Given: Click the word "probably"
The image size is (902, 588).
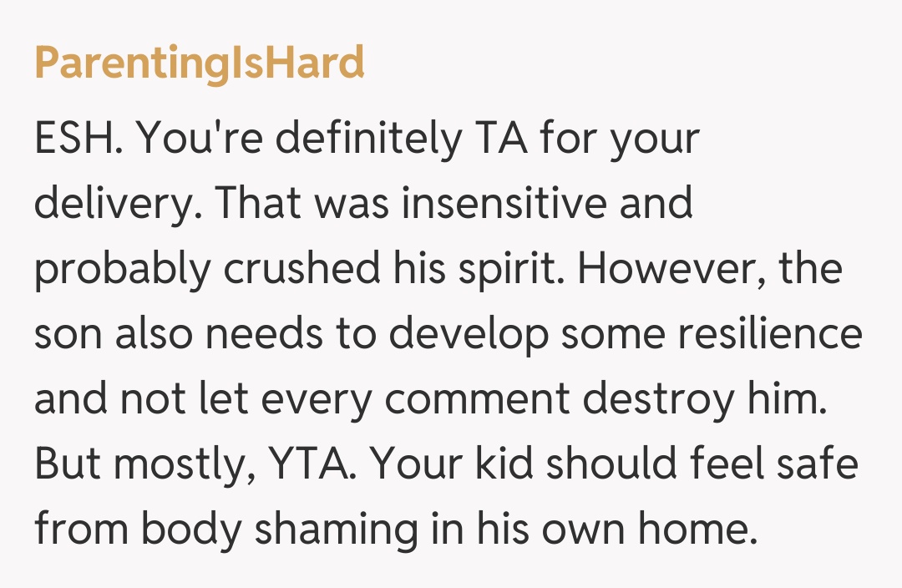Looking at the screenshot, I should point(121,271).
